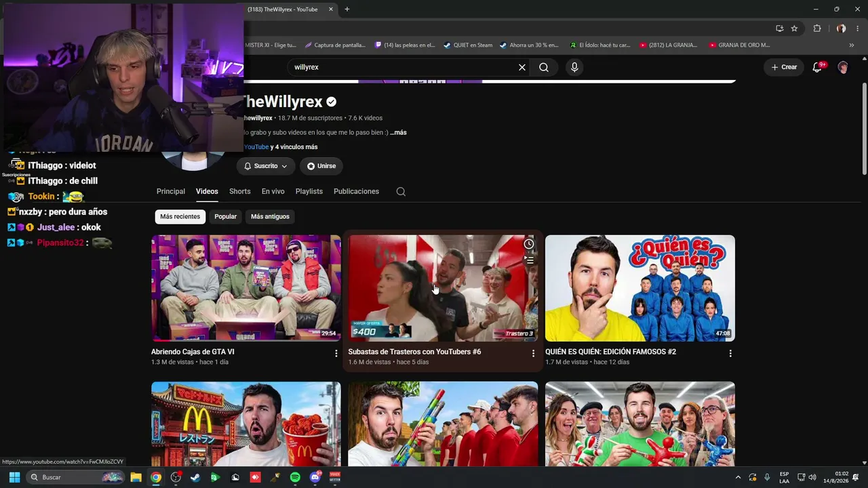868x488 pixels.
Task: Play the Abriendo Cajas de GTA VI thumbnail
Action: click(x=246, y=288)
